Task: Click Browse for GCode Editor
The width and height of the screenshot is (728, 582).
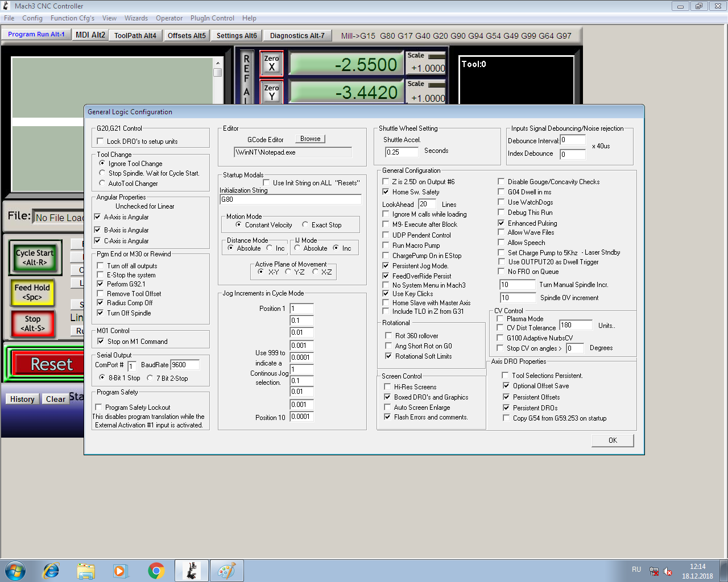Action: (x=310, y=139)
